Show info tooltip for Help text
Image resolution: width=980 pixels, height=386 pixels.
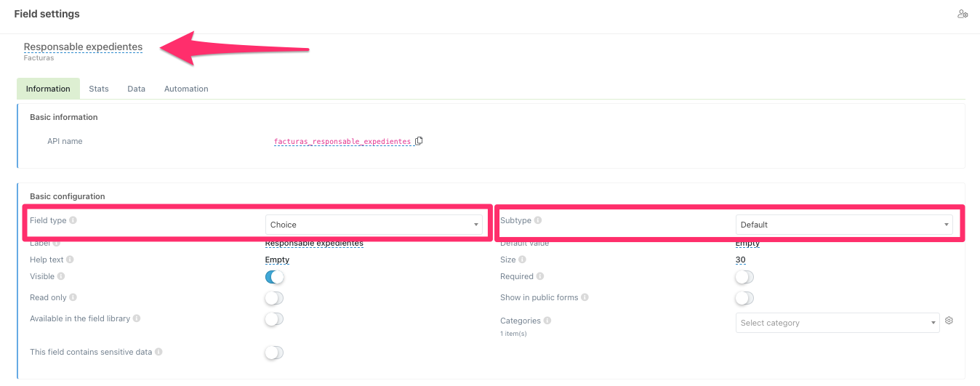coord(71,260)
